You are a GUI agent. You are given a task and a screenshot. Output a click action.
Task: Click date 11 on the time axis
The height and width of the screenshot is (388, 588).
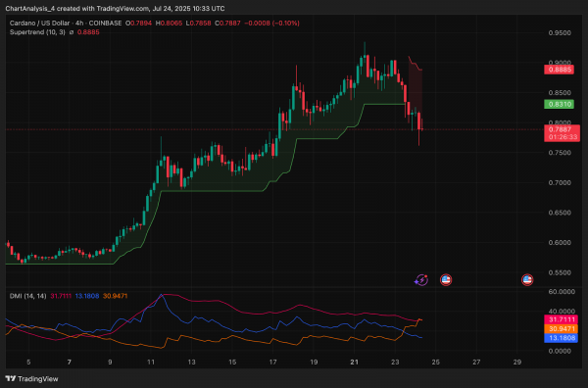pyautogui.click(x=151, y=363)
